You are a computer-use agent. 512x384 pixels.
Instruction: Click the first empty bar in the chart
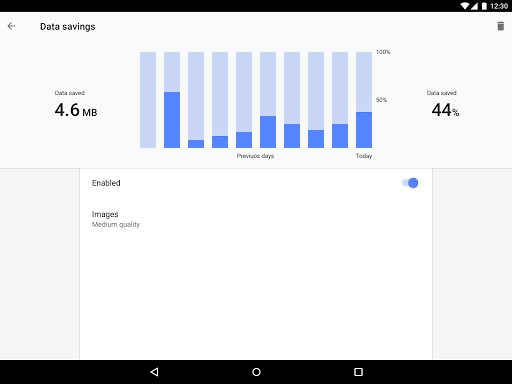tap(148, 100)
